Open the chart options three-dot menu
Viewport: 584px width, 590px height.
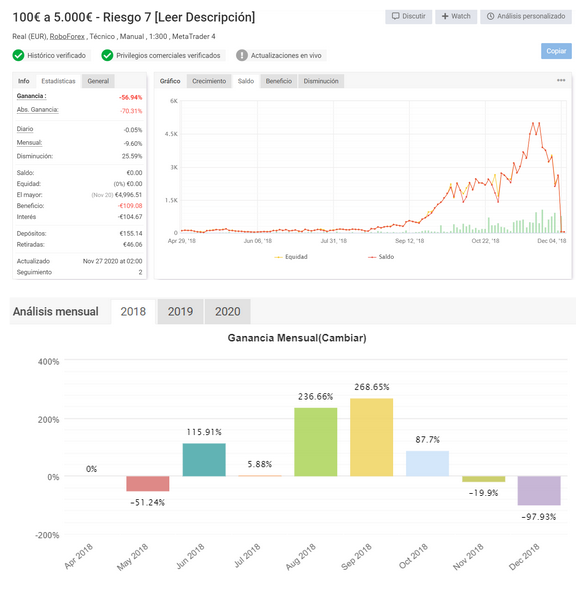coord(561,80)
